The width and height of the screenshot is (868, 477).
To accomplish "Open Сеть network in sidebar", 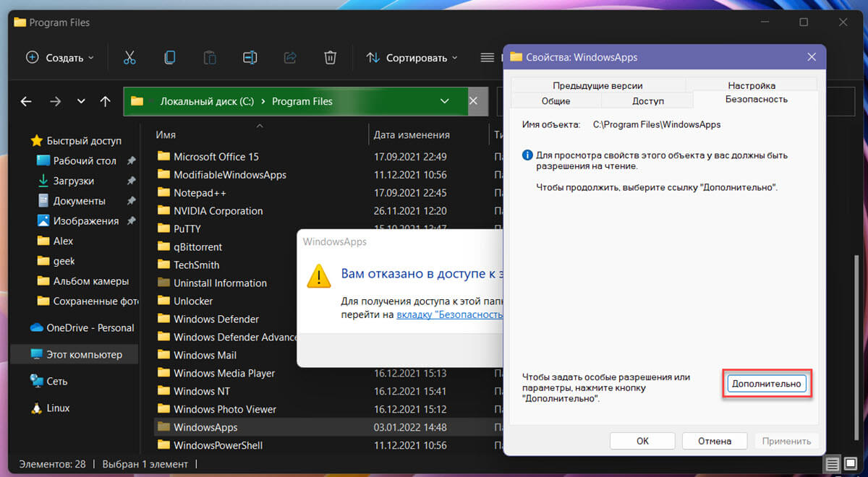I will (48, 381).
